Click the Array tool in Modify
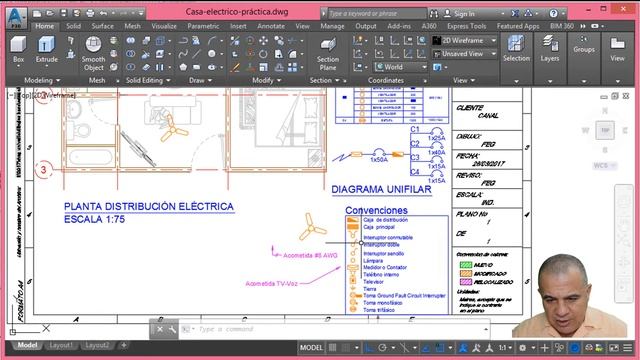Screen dimensions: 640x360 (292, 67)
